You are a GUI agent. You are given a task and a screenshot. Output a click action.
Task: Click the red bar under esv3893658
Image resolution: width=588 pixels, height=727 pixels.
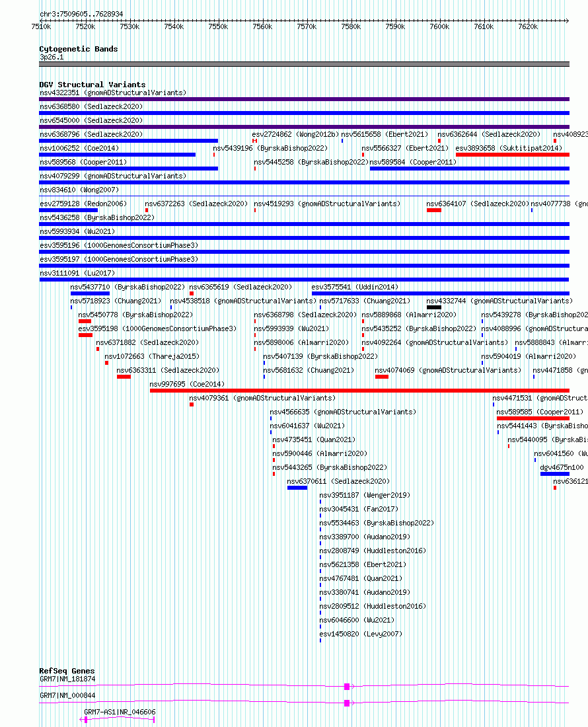coord(513,155)
